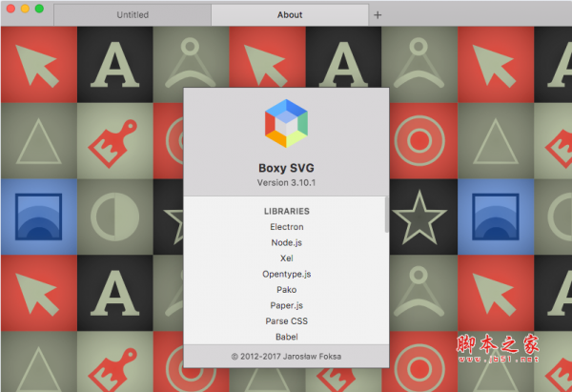Open the Babel library link
572x392 pixels.
coord(287,337)
